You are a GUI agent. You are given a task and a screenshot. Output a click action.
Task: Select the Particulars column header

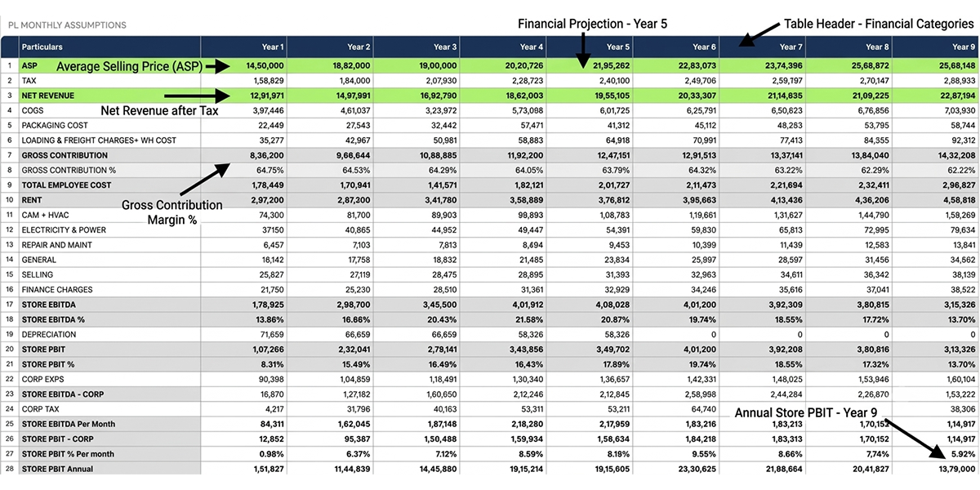pos(42,47)
